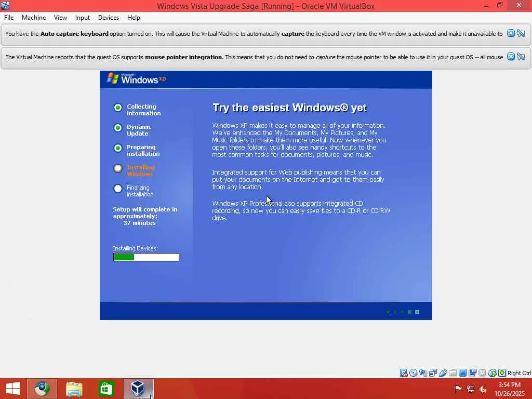Viewport: 532px width, 399px height.
Task: Open the browser icon on the taskbar
Action: click(42, 389)
